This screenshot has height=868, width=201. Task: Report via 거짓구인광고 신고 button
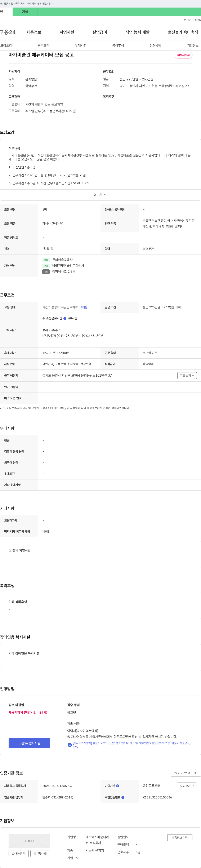pyautogui.click(x=186, y=773)
